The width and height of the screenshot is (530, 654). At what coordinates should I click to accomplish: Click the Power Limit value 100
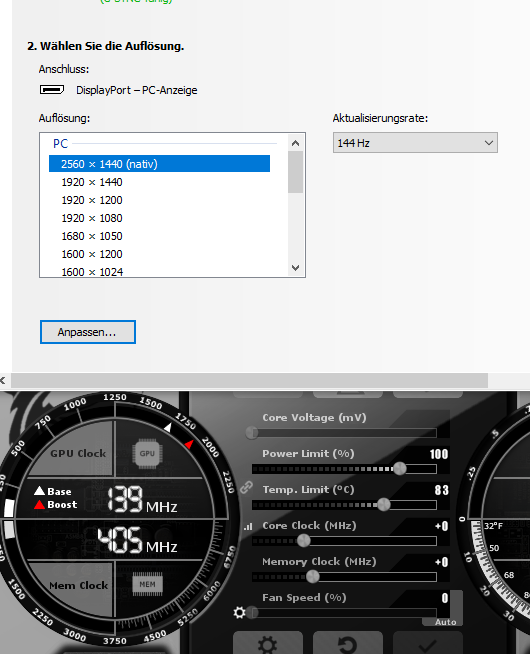pyautogui.click(x=439, y=454)
